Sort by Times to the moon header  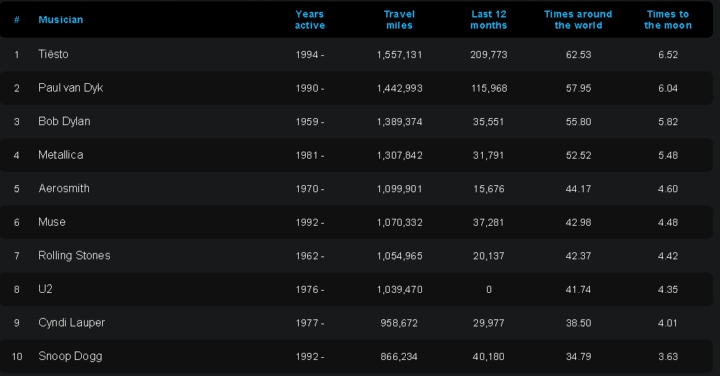point(668,20)
